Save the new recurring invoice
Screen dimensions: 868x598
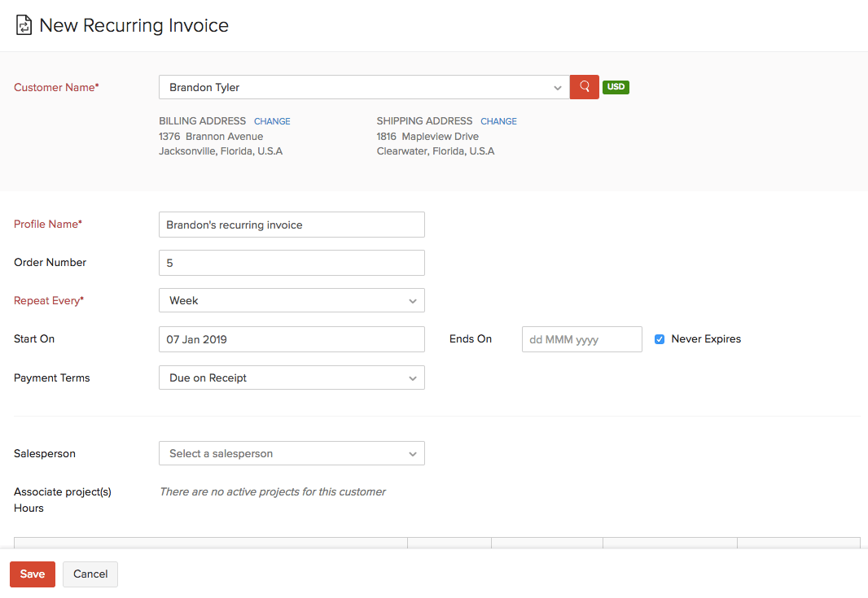click(32, 574)
